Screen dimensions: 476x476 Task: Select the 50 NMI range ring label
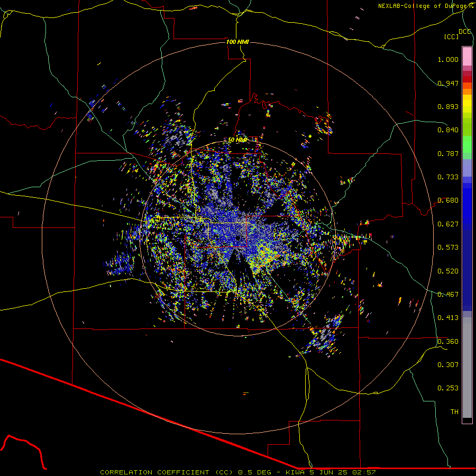[237, 140]
